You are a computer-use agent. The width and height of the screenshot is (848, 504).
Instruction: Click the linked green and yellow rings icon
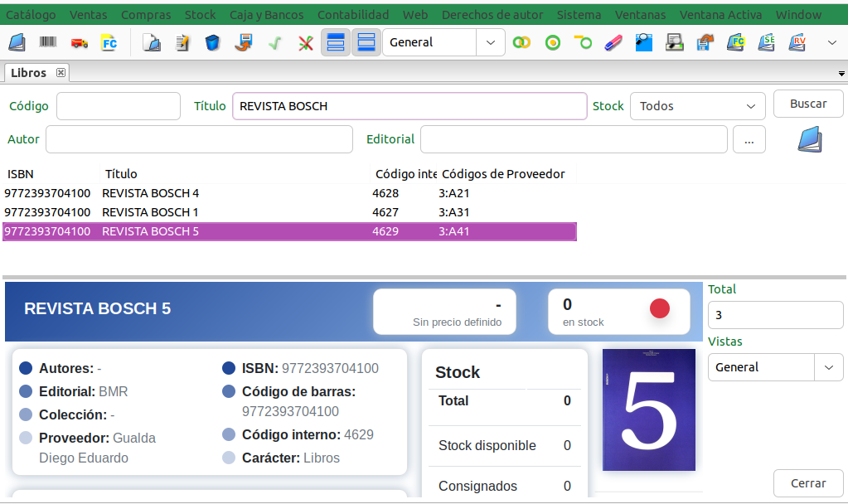click(521, 42)
